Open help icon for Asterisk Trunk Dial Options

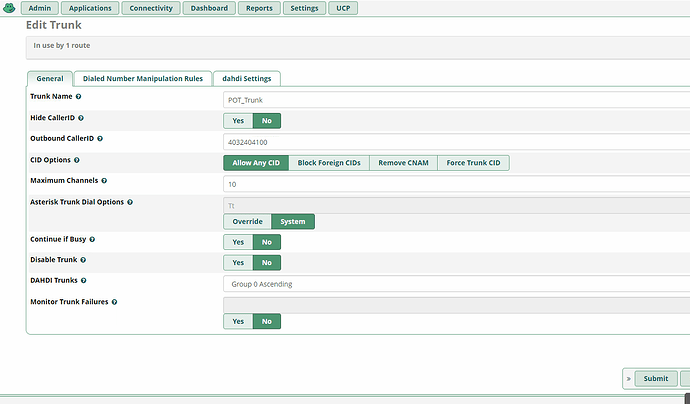point(130,202)
